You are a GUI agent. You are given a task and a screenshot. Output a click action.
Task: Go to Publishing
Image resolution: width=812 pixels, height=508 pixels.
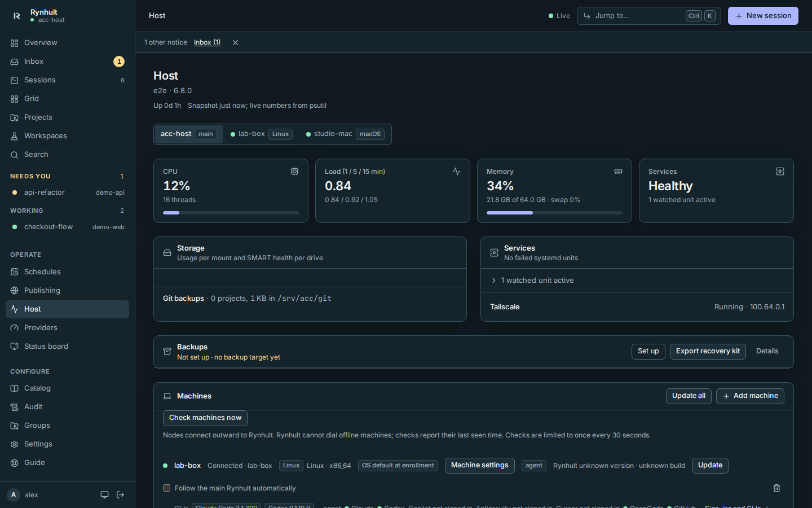tap(68, 291)
